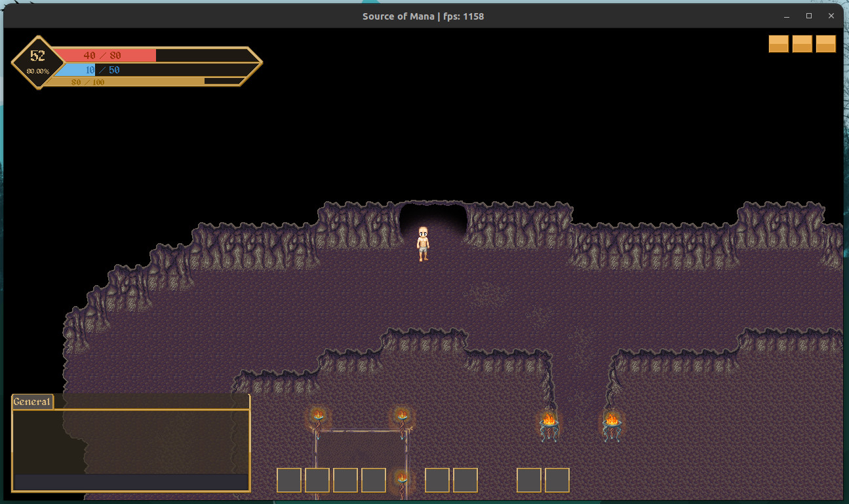This screenshot has height=504, width=849.
Task: Focus the chat message input field
Action: pos(130,482)
